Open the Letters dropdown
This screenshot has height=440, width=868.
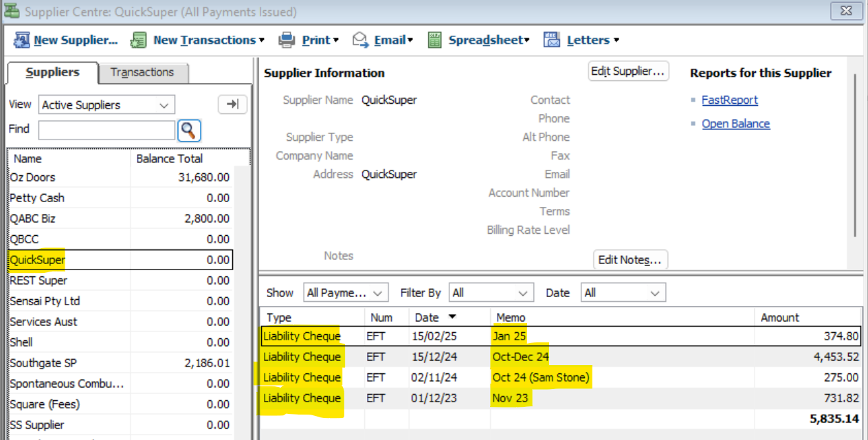(x=593, y=40)
